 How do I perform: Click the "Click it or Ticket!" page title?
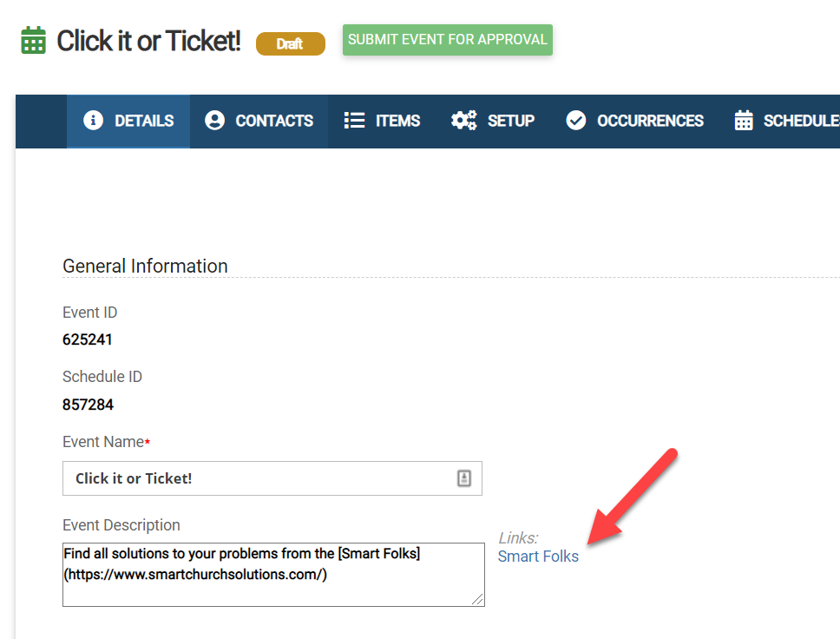tap(148, 40)
